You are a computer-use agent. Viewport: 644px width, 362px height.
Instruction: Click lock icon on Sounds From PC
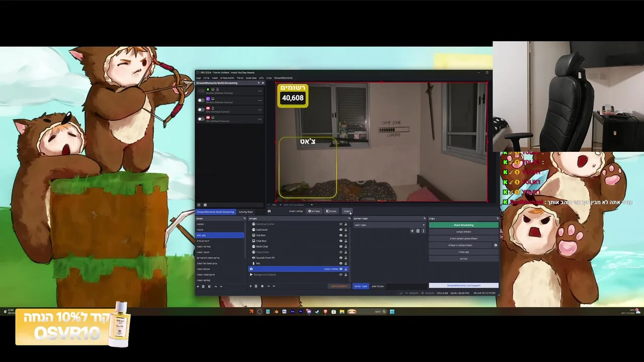pyautogui.click(x=346, y=258)
